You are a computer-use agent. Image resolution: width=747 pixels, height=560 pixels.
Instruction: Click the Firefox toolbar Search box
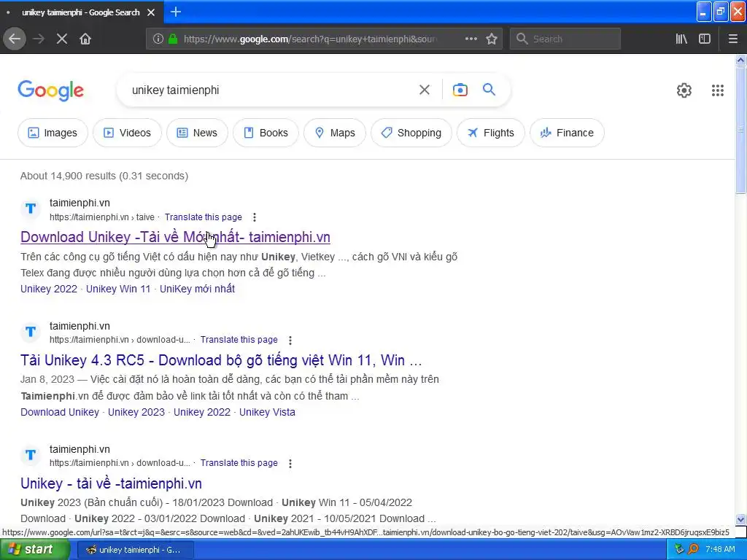[x=565, y=39]
